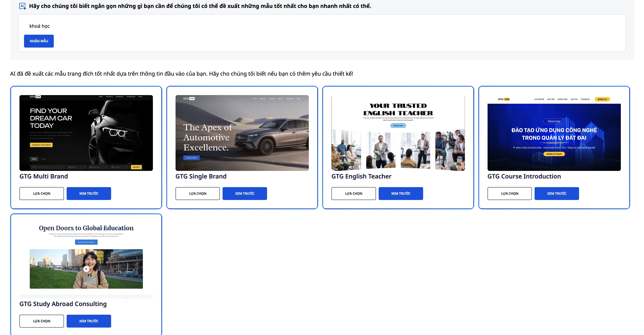Screen dimensions: 644x335
Task: Select LỰA CHỌN for GTG Course Introduction
Action: [510, 193]
